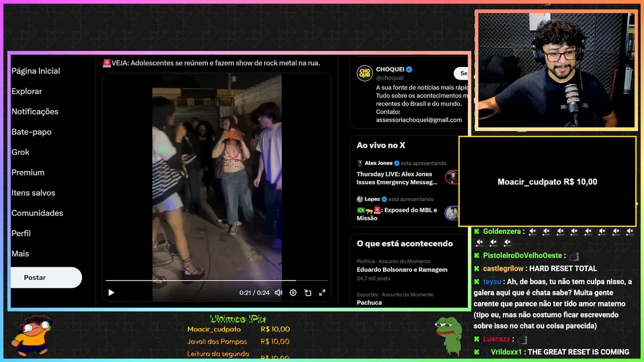The image size is (644, 362).
Task: Click the Kick badge beside Goldenzera
Action: pyautogui.click(x=476, y=232)
